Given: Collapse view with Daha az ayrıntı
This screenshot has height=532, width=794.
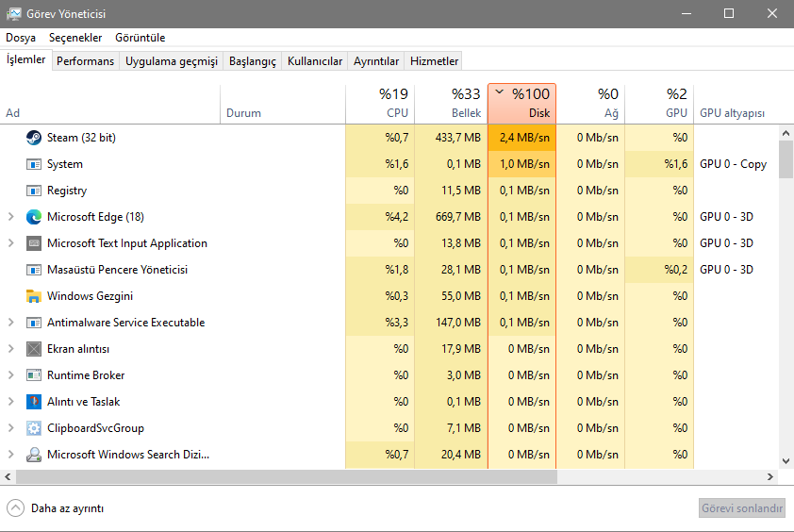Looking at the screenshot, I should [57, 508].
